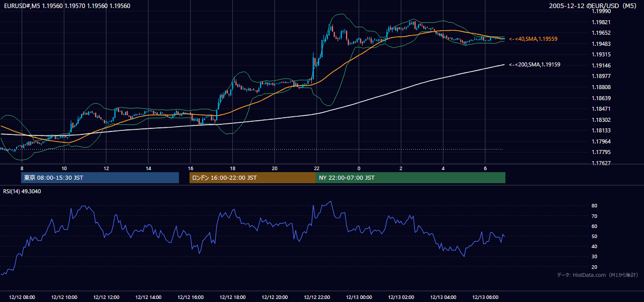Screen dimensions: 644x302
Task: Select the NY 22:00-07:00 JST session bar
Action: click(411, 178)
